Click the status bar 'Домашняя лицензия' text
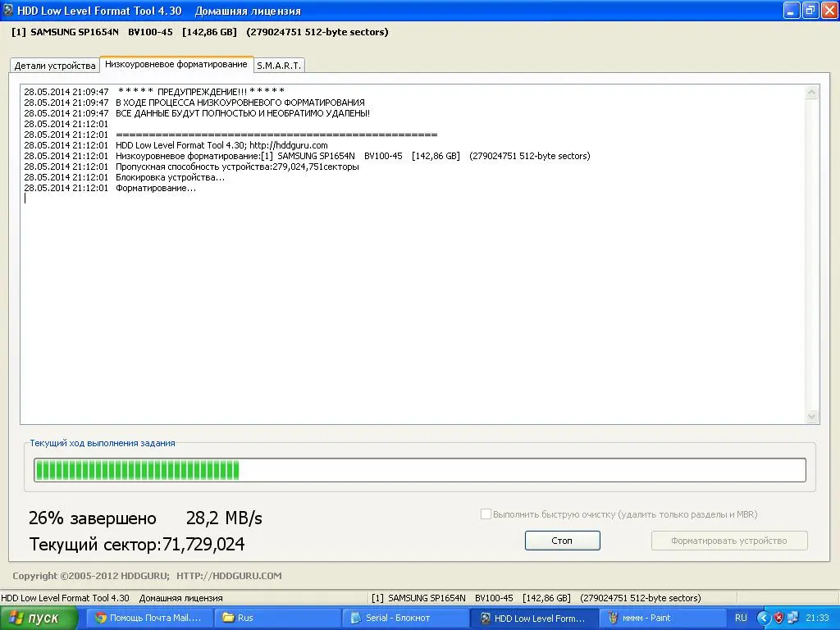 click(x=180, y=598)
